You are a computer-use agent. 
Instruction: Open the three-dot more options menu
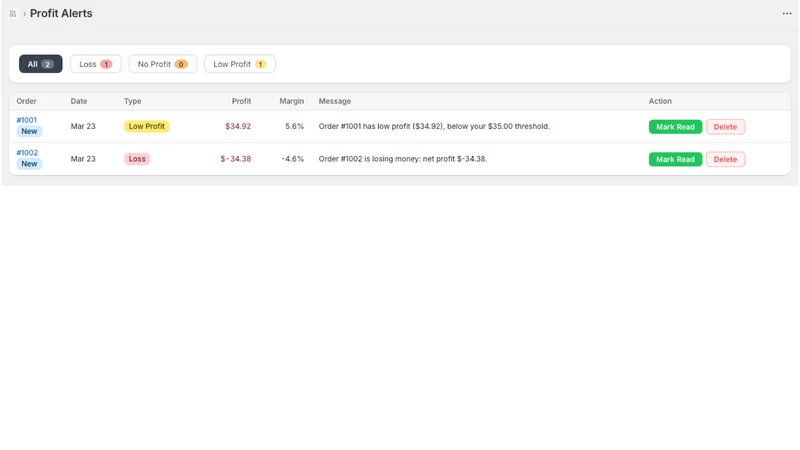(x=787, y=13)
